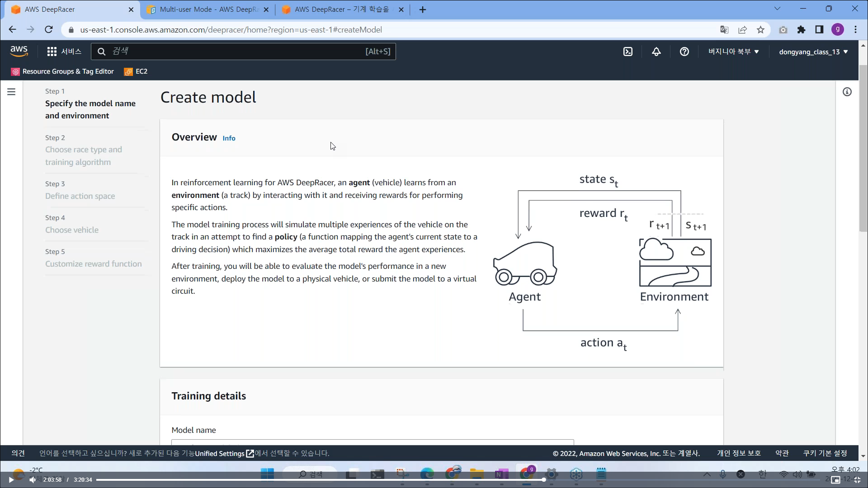Click the Overview Info link
The image size is (868, 488).
pos(229,138)
